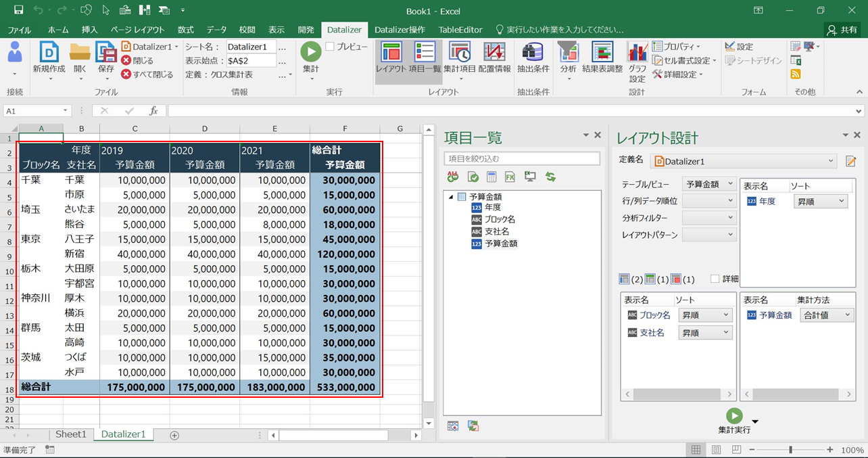Screen dimensions: 868x458
Task: Click the 項目を絞り込む search field
Action: tap(521, 158)
